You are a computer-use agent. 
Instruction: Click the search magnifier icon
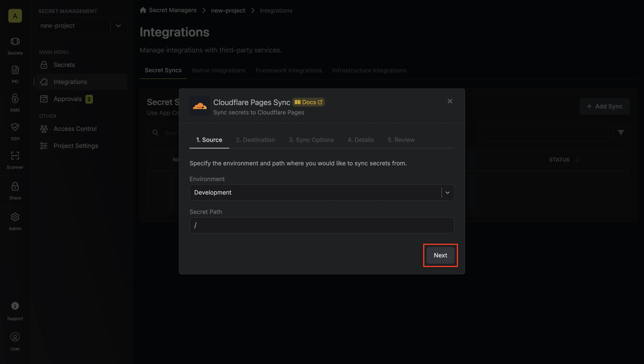[155, 133]
